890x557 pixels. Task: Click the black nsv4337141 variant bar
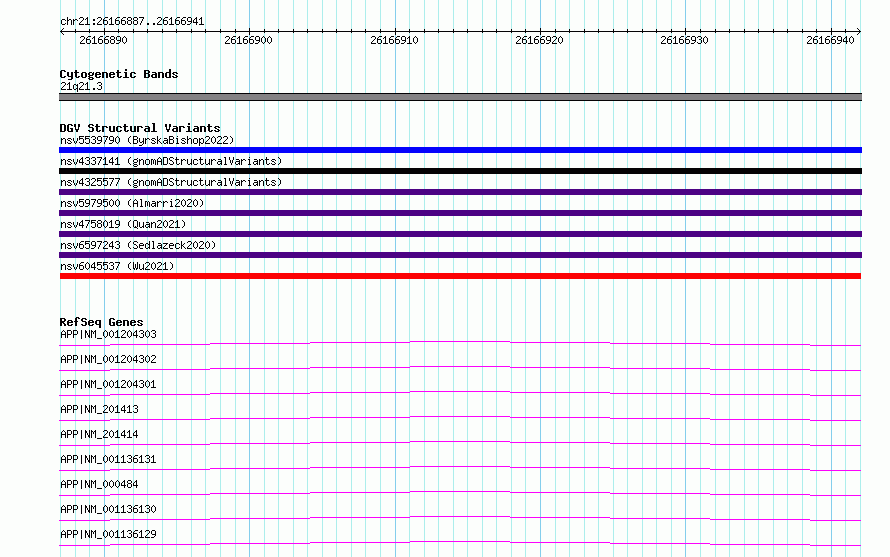[460, 171]
